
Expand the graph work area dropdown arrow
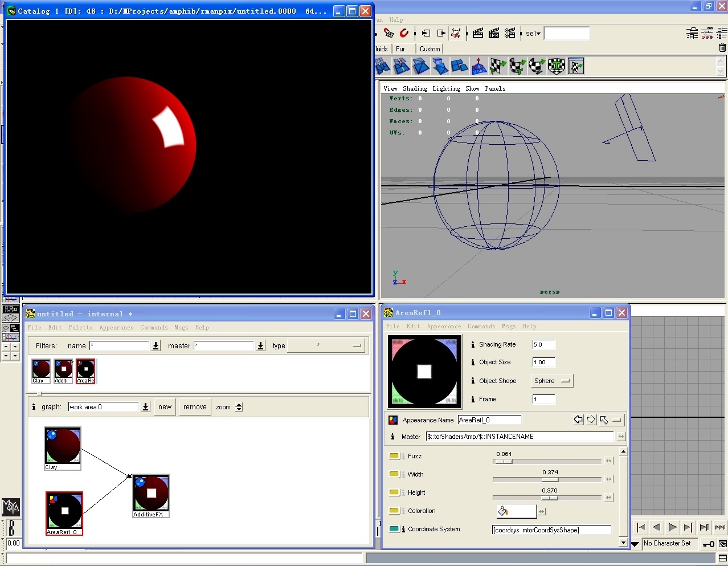[x=146, y=407]
